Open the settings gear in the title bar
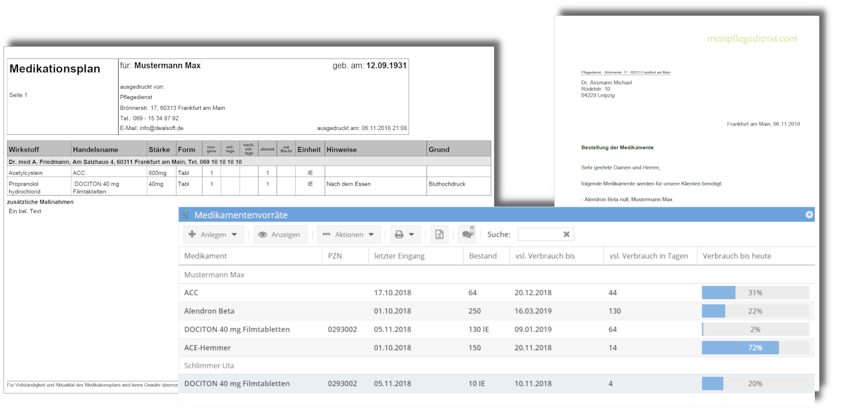 (x=808, y=214)
